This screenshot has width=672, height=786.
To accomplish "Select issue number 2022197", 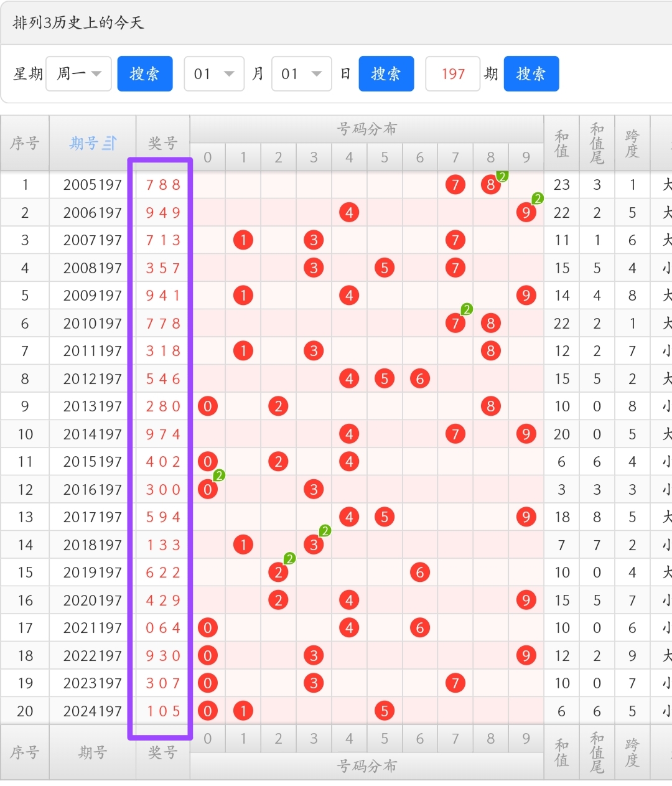I will tap(93, 656).
